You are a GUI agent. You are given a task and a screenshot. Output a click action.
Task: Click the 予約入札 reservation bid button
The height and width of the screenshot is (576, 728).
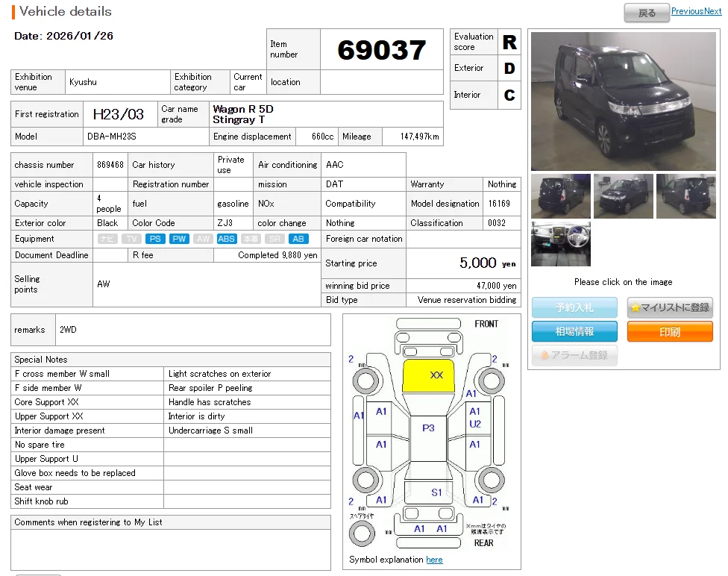click(574, 307)
